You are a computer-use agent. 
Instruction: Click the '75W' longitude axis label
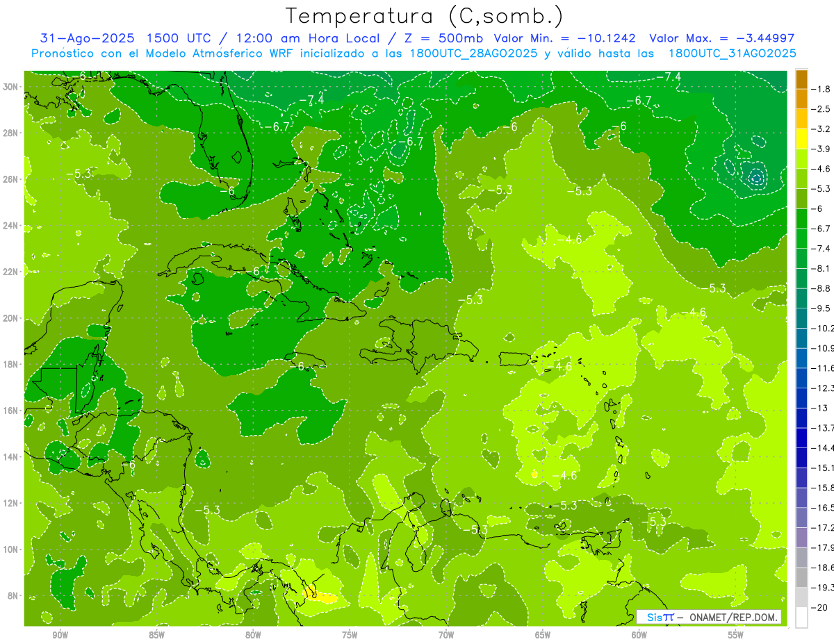(350, 635)
